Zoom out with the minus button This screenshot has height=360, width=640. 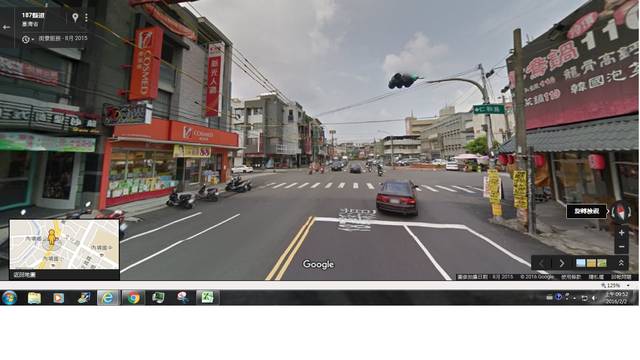click(621, 247)
